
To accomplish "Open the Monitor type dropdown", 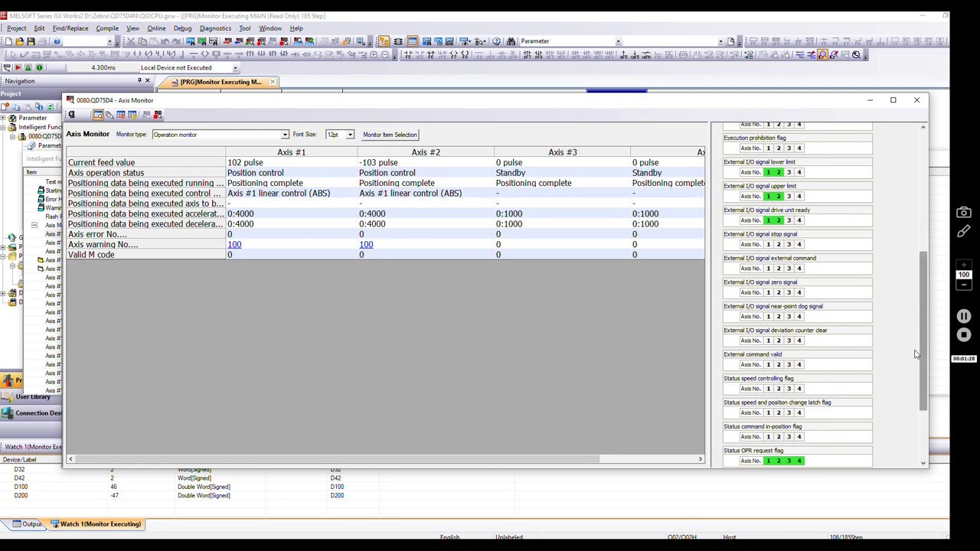I will (x=285, y=135).
